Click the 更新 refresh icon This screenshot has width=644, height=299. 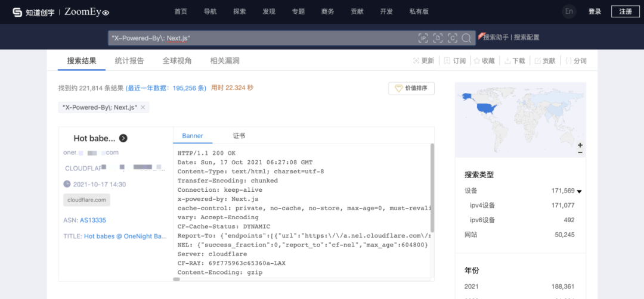point(416,61)
